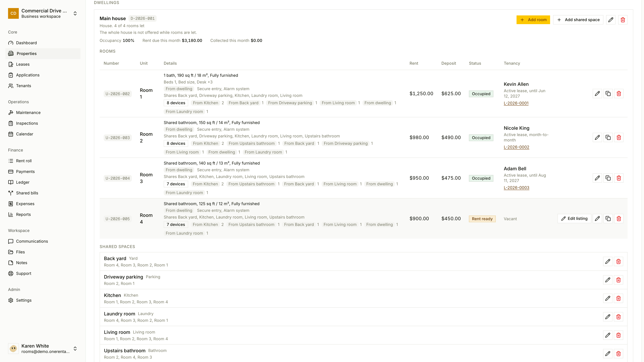Edit the Laundry room shared space
The width and height of the screenshot is (644, 362).
click(608, 317)
